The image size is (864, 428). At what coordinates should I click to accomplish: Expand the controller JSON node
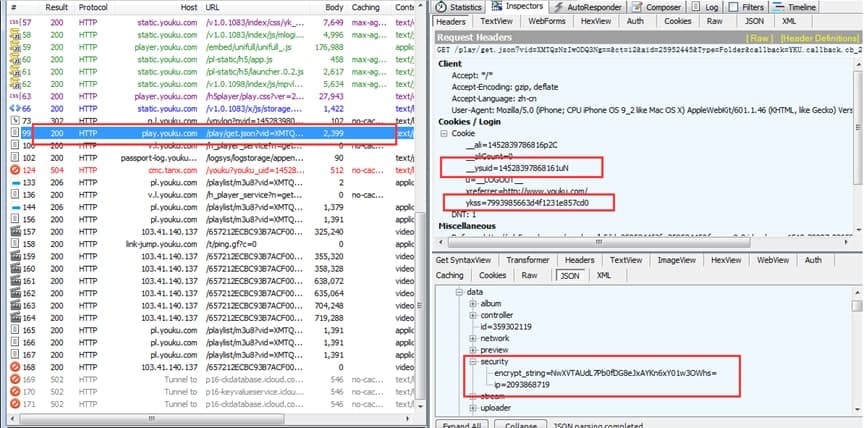click(x=472, y=315)
